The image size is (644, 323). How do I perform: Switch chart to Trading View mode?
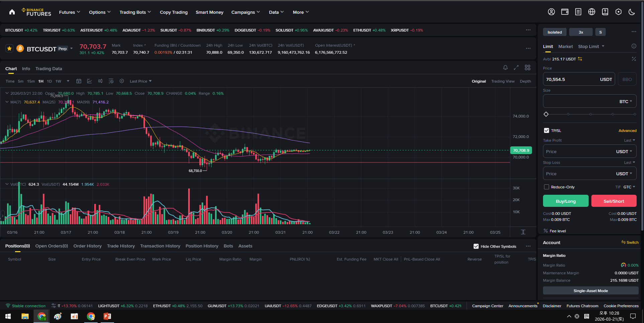[503, 81]
